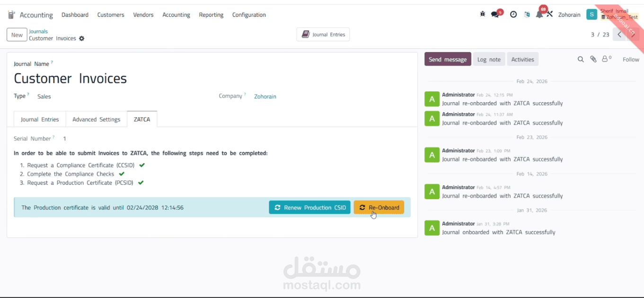Go back via Journals breadcrumb link
Viewport: 644px width, 298px height.
pos(38,31)
